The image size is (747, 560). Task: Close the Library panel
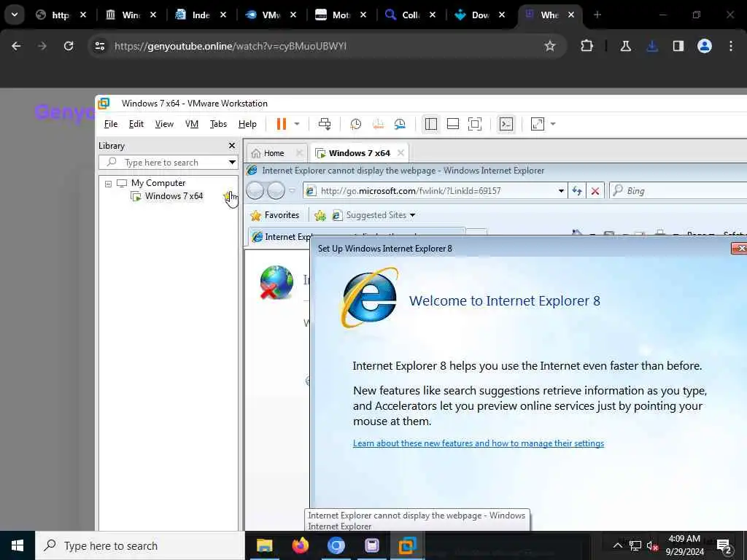[232, 146]
